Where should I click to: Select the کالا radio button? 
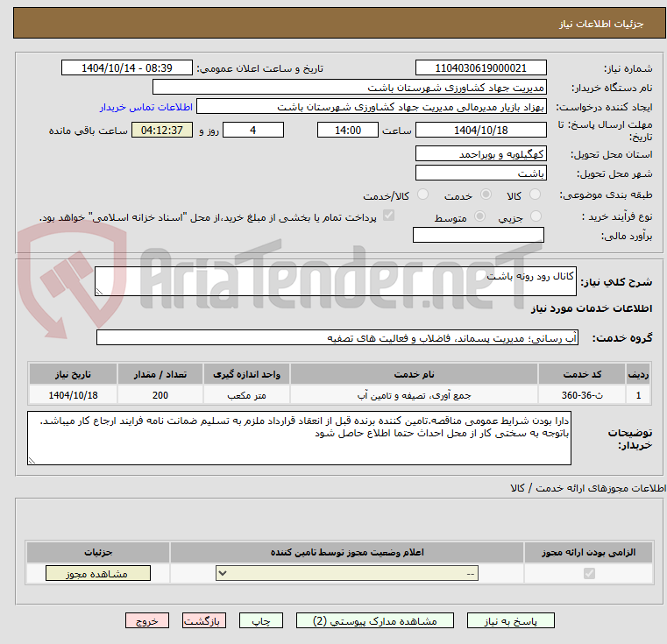pos(535,195)
